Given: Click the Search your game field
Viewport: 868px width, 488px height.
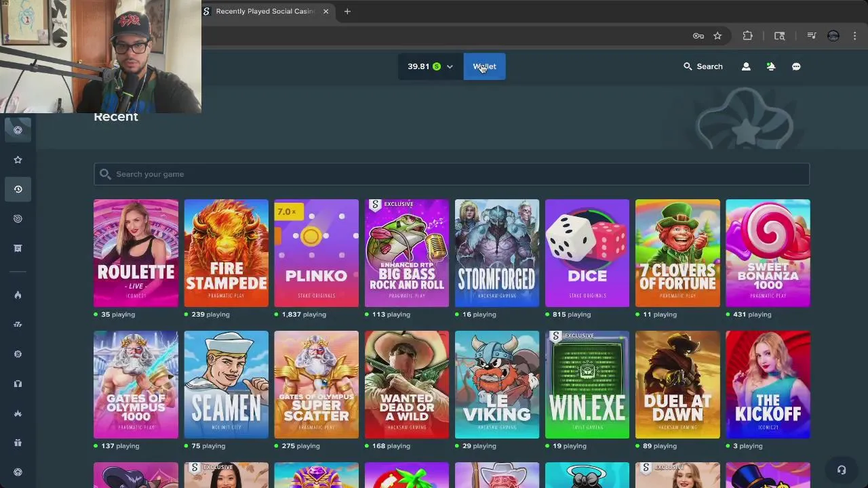Looking at the screenshot, I should tap(452, 174).
